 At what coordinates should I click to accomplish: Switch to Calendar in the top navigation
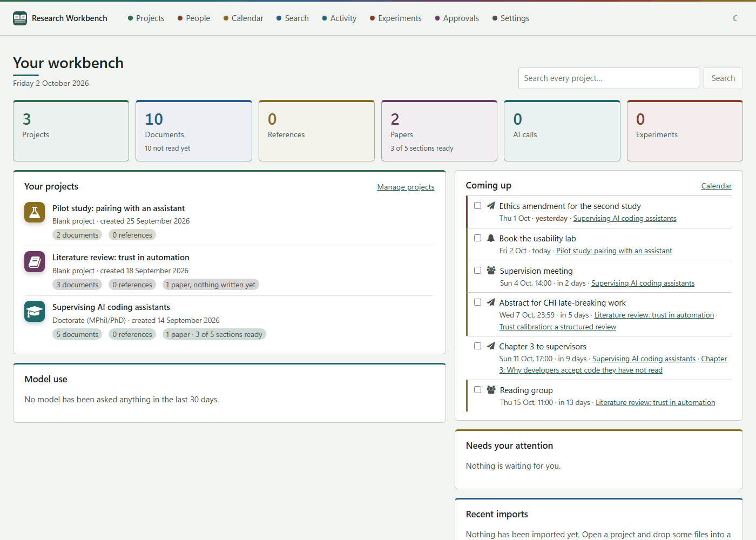[244, 18]
